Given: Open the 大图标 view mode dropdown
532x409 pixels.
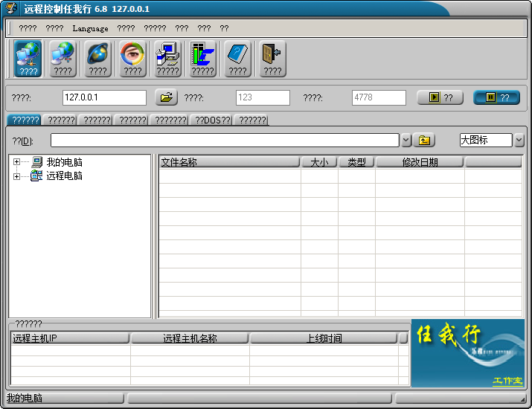Looking at the screenshot, I should pyautogui.click(x=519, y=140).
